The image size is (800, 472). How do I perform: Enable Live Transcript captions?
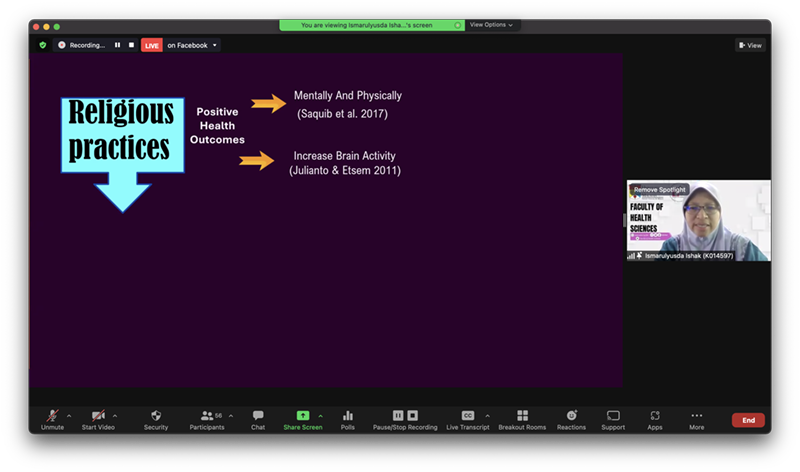coord(467,416)
